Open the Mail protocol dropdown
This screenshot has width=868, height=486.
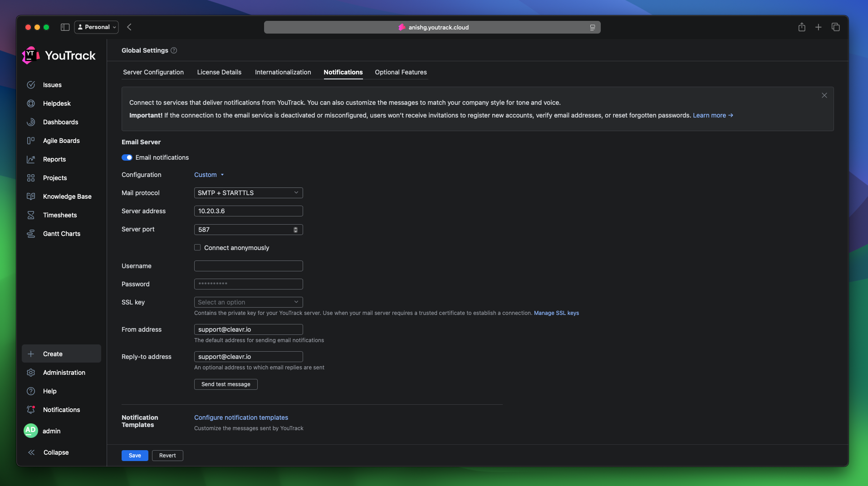(x=248, y=192)
